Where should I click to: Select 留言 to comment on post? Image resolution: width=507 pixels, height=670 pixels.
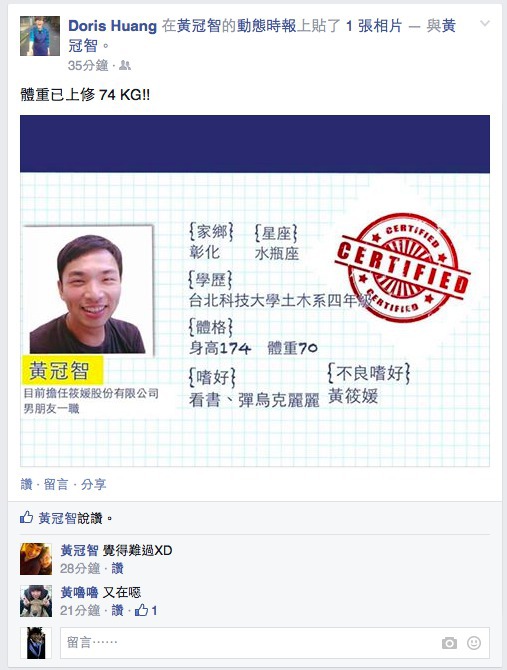point(56,484)
